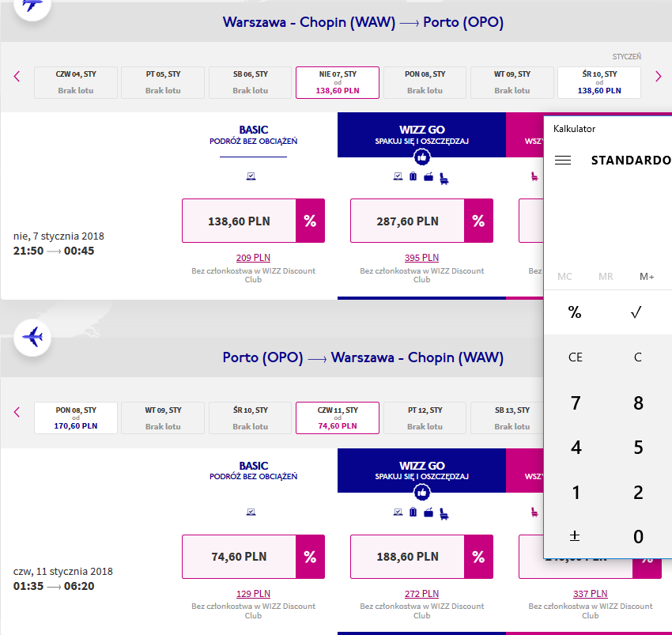Show earlier dates for Warszawa to Porto
The width and height of the screenshot is (672, 635).
[x=17, y=77]
